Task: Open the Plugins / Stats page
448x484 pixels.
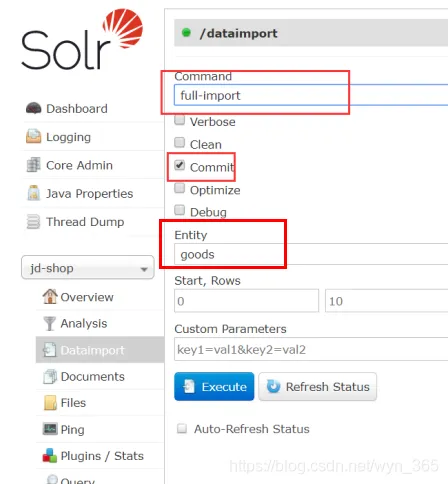Action: point(102,456)
